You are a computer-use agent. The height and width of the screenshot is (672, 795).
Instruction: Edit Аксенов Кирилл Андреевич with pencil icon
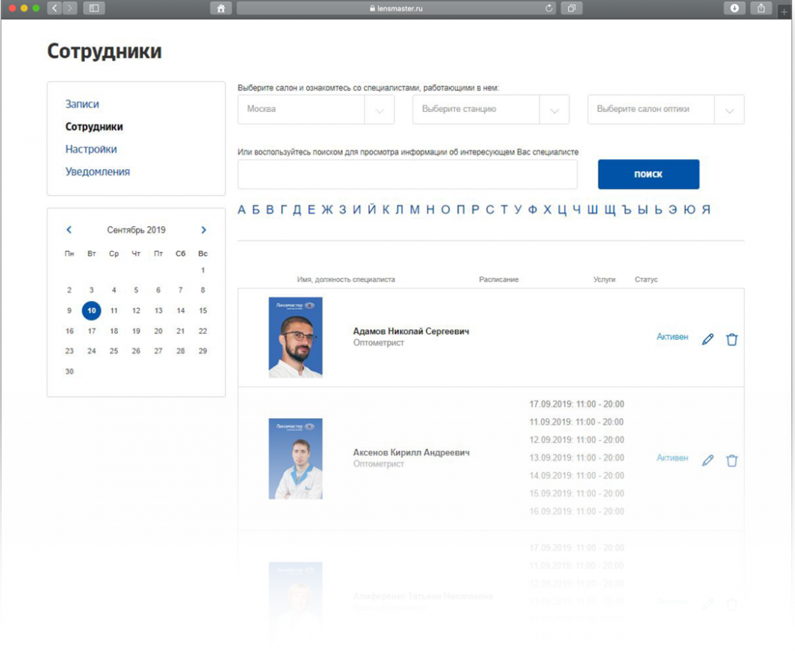point(708,460)
